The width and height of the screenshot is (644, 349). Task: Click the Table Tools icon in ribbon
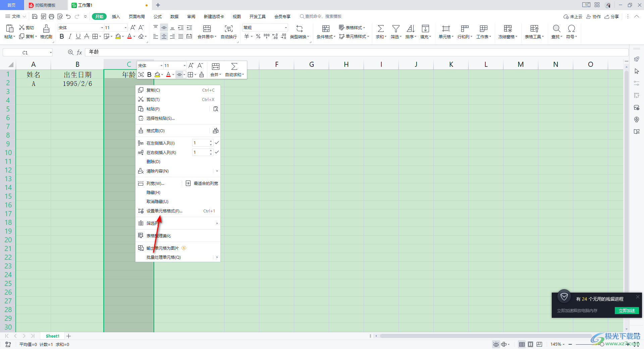(x=534, y=29)
